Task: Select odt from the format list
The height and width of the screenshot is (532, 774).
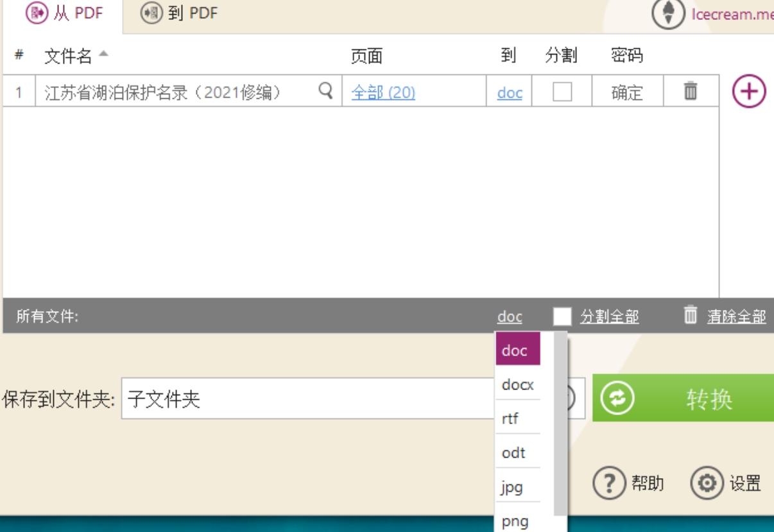Action: 518,453
